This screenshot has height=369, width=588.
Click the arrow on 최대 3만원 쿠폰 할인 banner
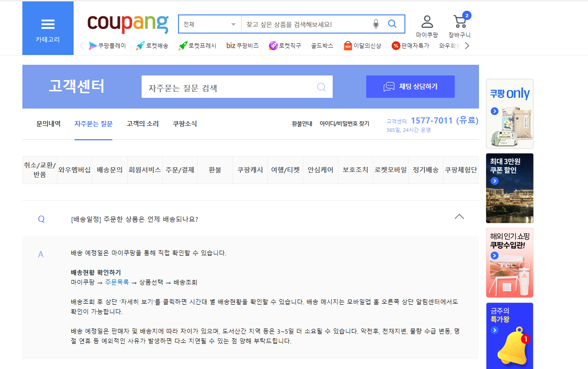tap(494, 181)
